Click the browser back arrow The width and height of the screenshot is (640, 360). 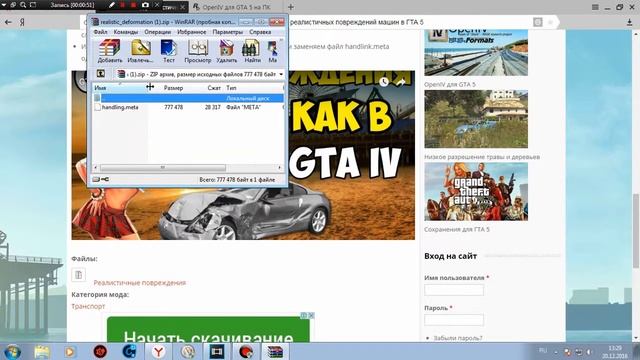point(8,22)
